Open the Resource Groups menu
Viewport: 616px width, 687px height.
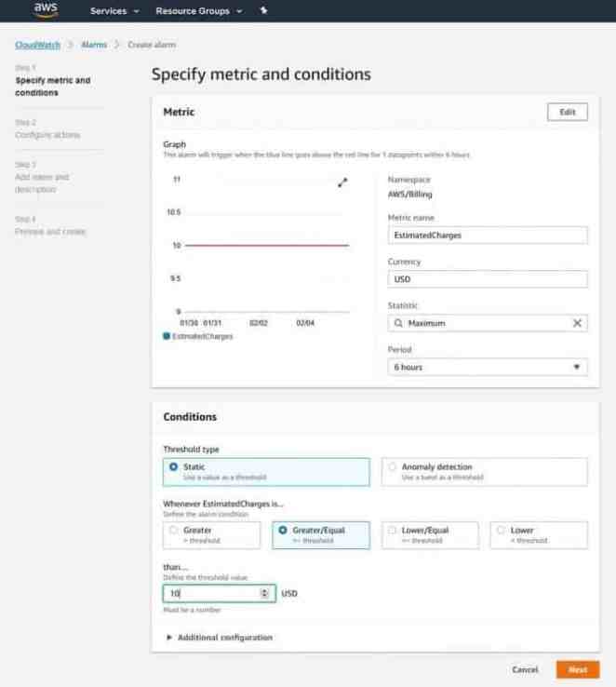[x=199, y=11]
